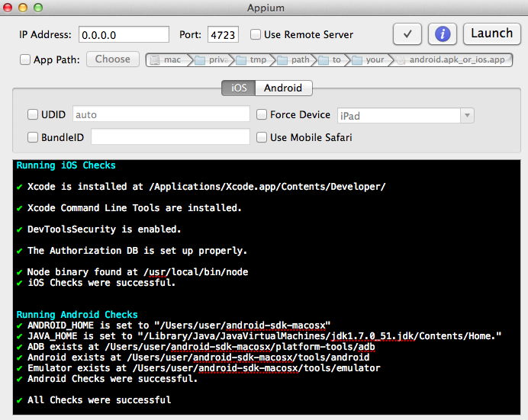The image size is (528, 420).
Task: Click 'All Checks were successful' line
Action: click(x=94, y=400)
